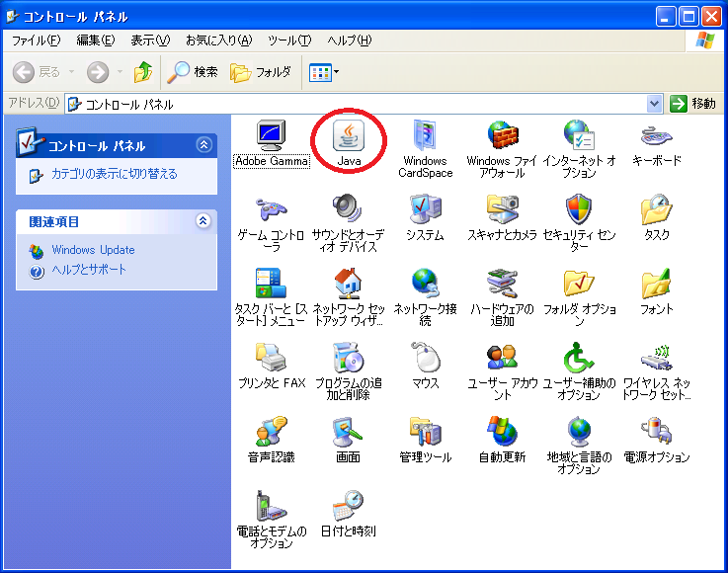Open the ファイル menu
This screenshot has width=728, height=573.
coord(36,41)
